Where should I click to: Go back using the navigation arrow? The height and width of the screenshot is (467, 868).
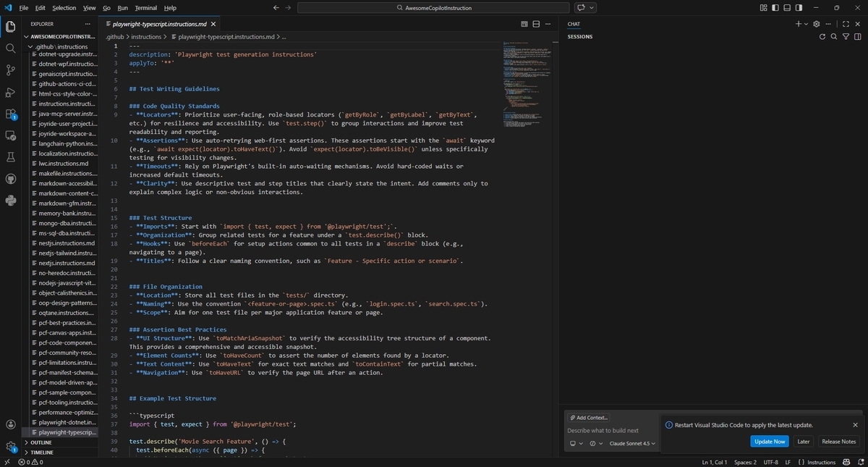click(276, 7)
